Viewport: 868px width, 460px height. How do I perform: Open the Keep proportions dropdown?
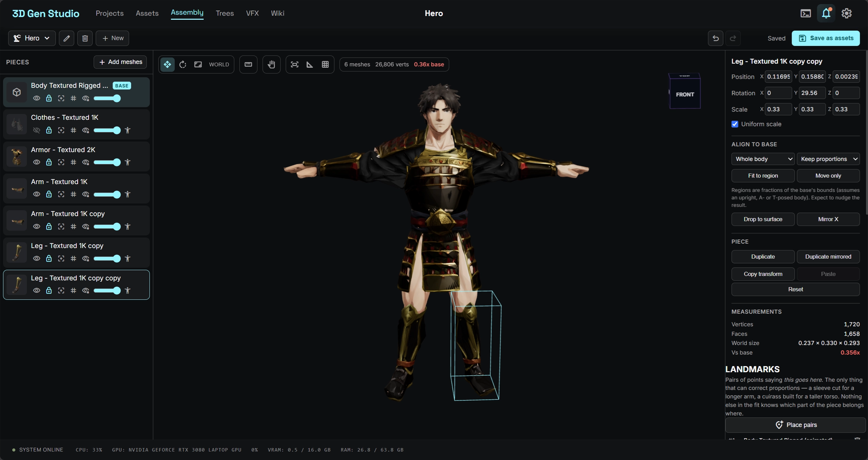pos(828,159)
